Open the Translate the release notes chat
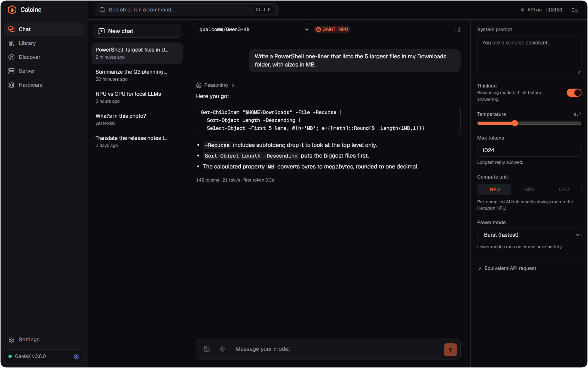 click(137, 141)
